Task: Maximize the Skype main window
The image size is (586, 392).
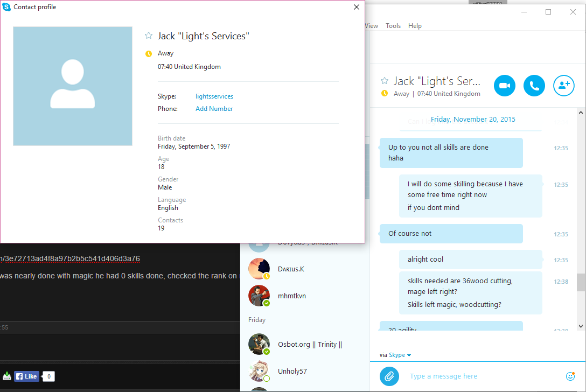Action: 548,12
